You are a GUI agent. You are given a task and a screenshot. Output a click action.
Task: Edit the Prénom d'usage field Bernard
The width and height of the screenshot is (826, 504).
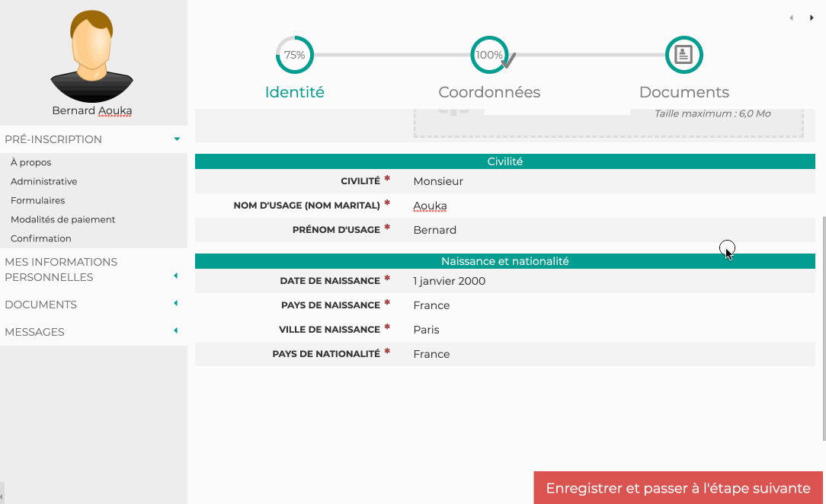[x=434, y=230]
